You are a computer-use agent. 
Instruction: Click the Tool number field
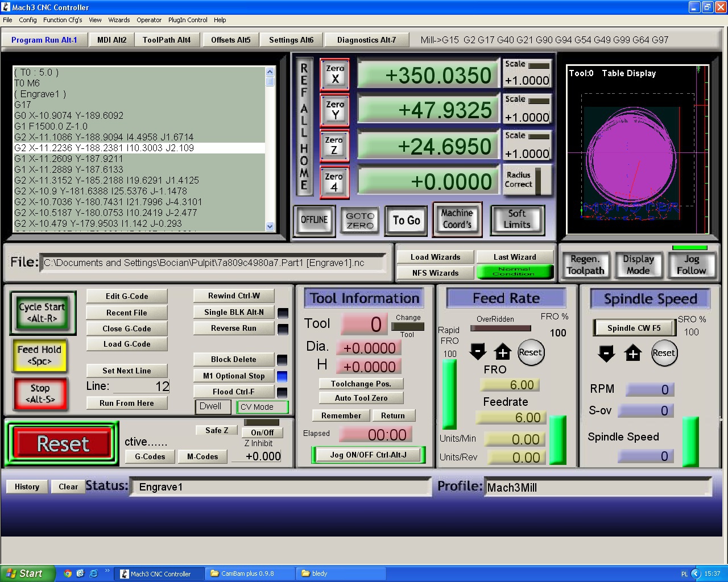click(365, 324)
